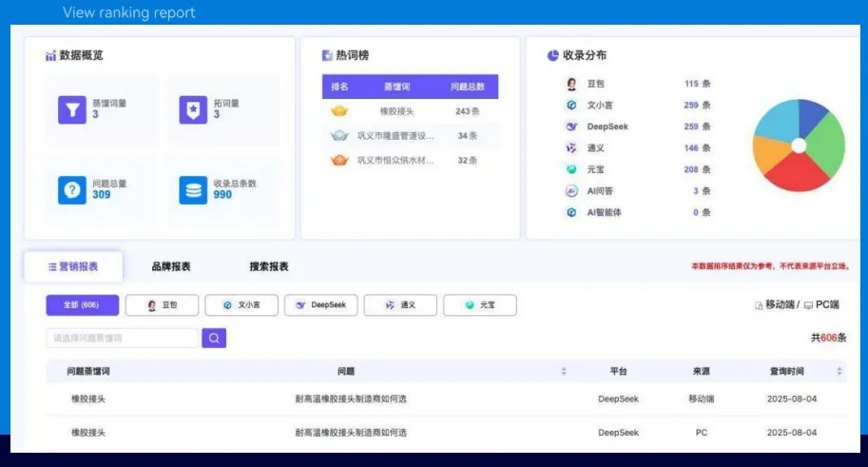This screenshot has width=868, height=467.
Task: Select the 全部 (606) filter button
Action: coord(82,304)
